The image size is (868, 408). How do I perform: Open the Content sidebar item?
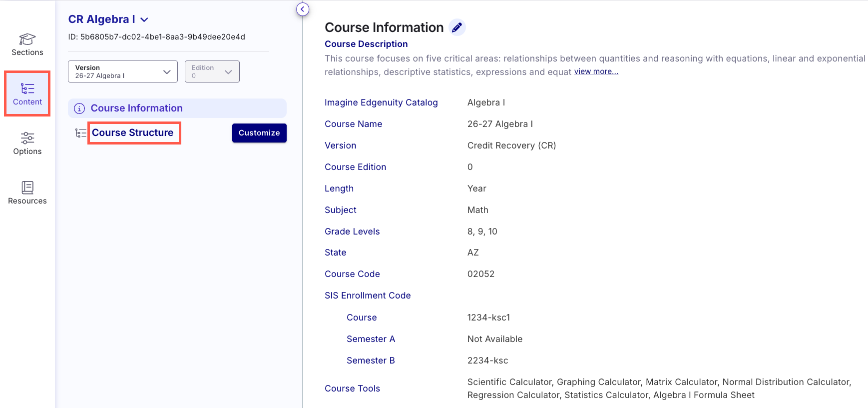tap(27, 94)
